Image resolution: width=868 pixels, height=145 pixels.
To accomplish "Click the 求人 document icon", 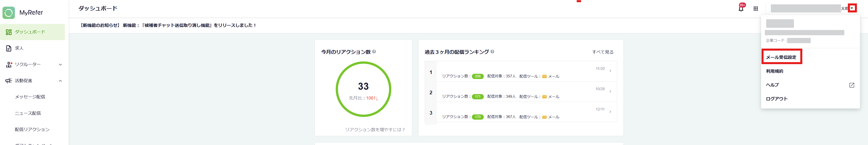I will pyautogui.click(x=9, y=48).
